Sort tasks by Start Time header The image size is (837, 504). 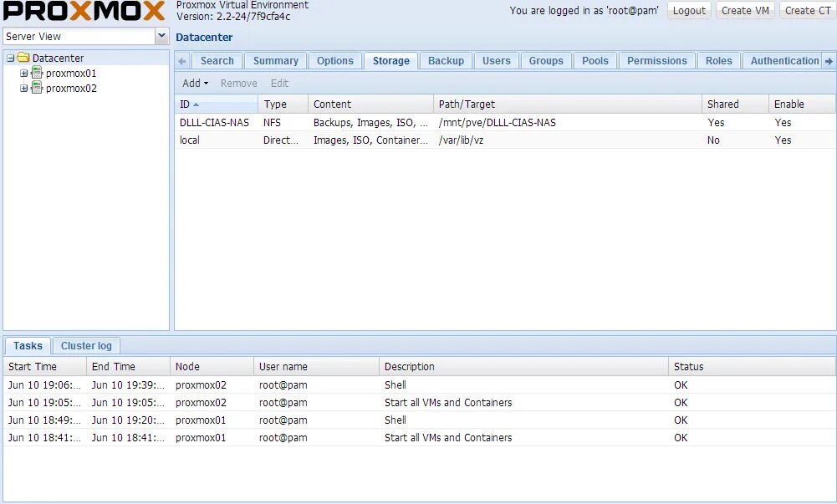[45, 367]
